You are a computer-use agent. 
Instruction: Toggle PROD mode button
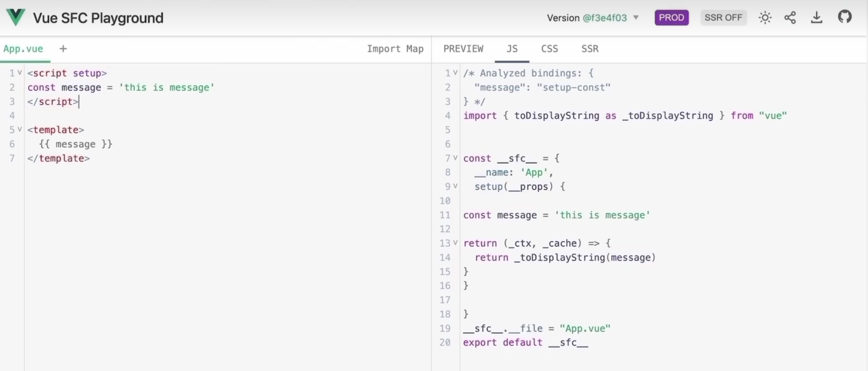[671, 18]
